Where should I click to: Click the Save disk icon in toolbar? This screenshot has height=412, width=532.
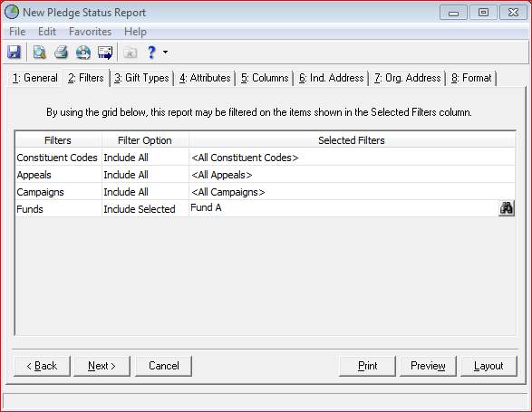(14, 53)
